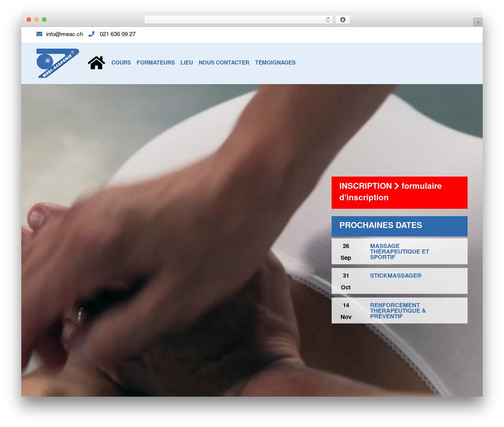Open the browser downloads button

pos(343,20)
